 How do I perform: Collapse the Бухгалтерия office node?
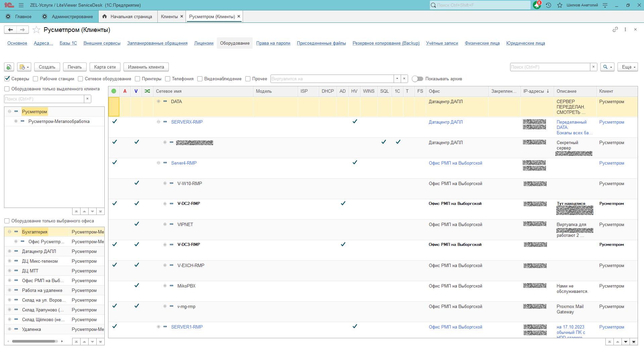point(9,232)
